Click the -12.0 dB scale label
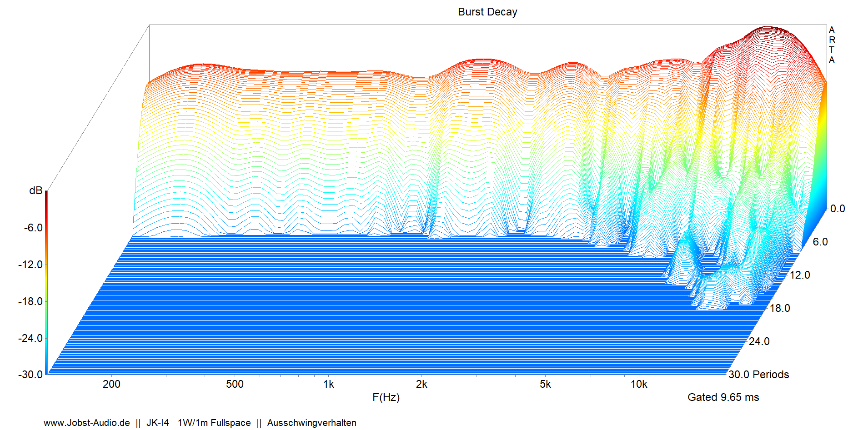868x430 pixels. pyautogui.click(x=30, y=265)
